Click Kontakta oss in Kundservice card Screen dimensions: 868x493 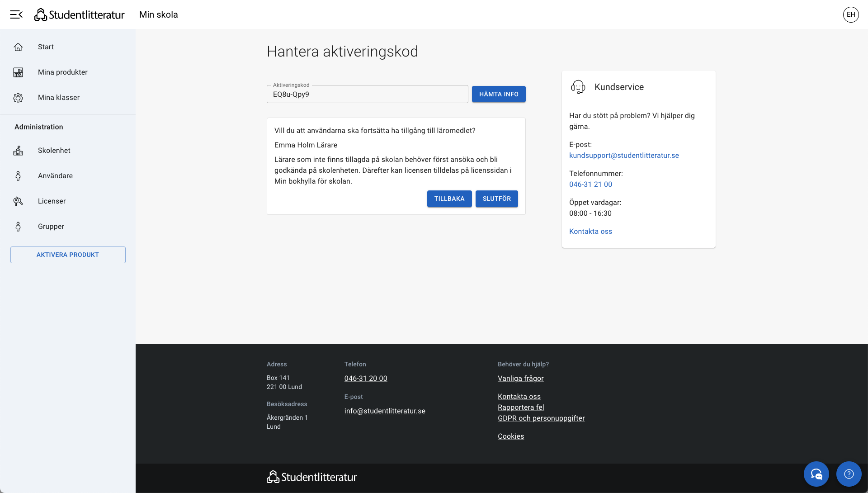[590, 231]
